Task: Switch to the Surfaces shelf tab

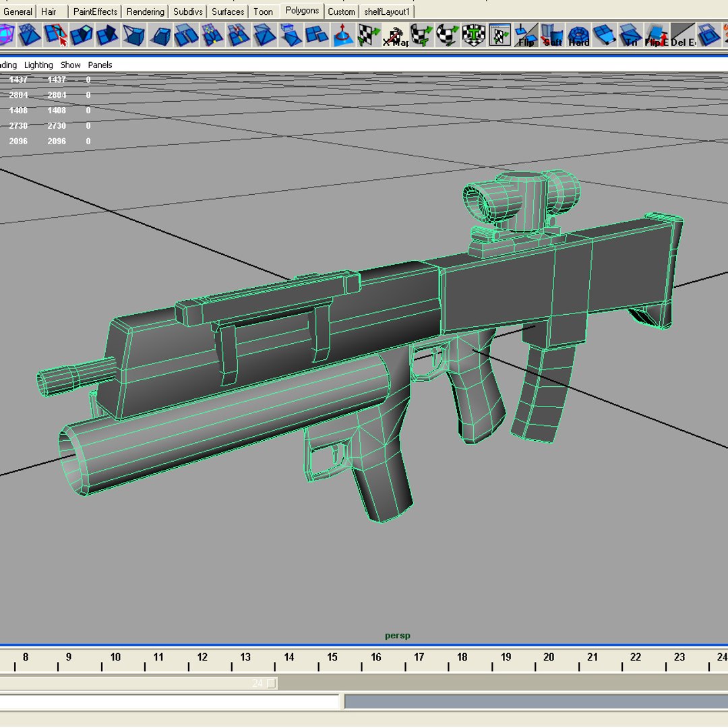Action: pos(228,11)
